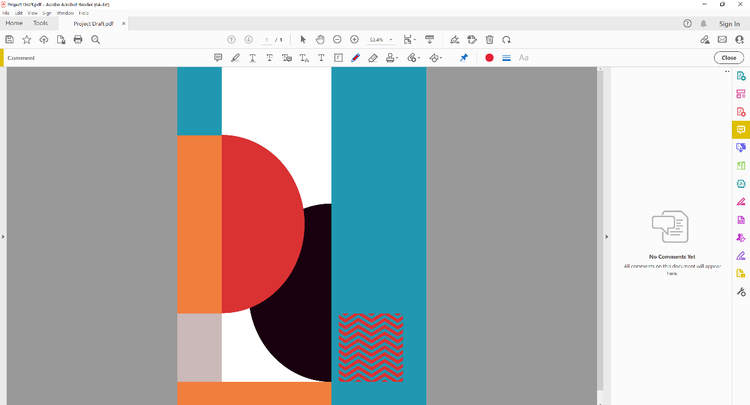This screenshot has width=750, height=405.
Task: Select the Underline text tool
Action: click(x=253, y=58)
